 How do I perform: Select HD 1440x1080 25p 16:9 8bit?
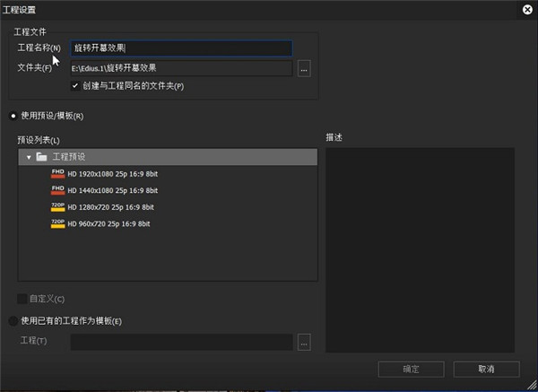coord(113,190)
